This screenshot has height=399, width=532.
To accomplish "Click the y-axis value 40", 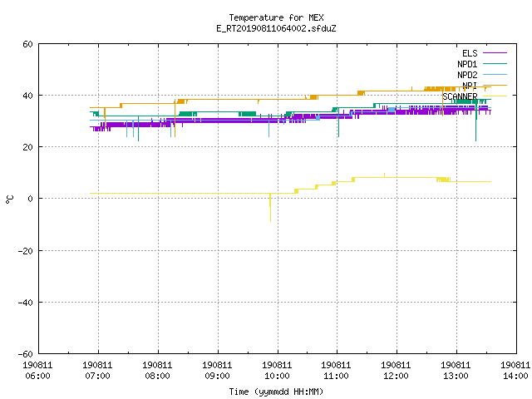I will [x=27, y=96].
